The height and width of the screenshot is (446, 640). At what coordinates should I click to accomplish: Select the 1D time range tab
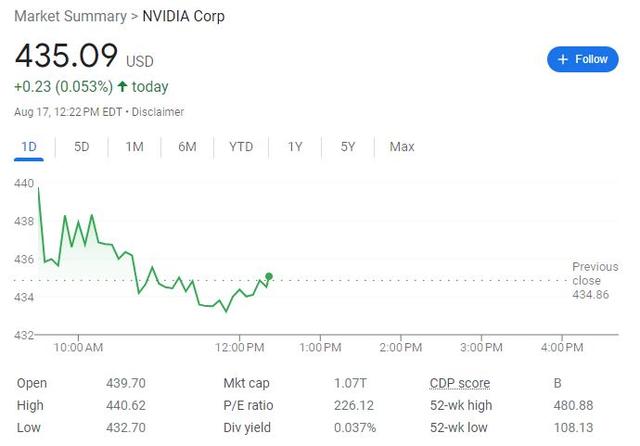pos(29,147)
